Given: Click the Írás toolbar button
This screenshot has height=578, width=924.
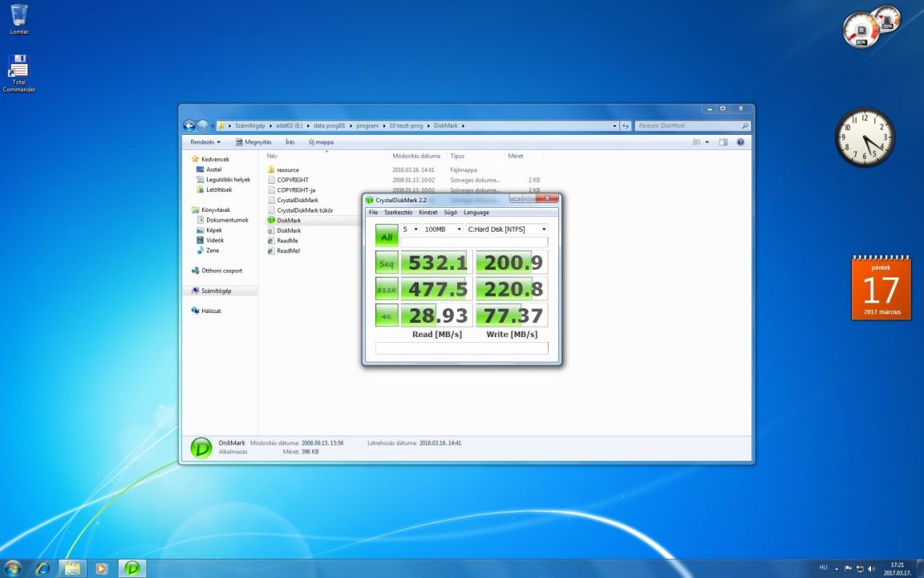Looking at the screenshot, I should pos(290,142).
